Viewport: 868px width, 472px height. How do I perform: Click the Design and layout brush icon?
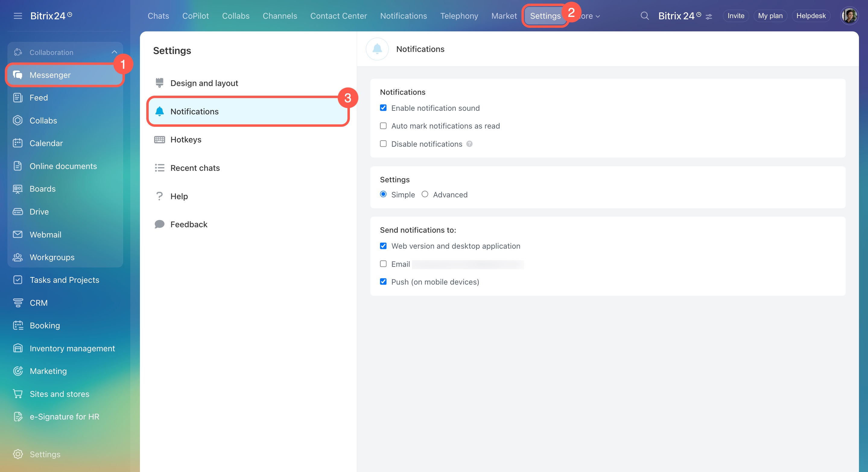pos(159,83)
